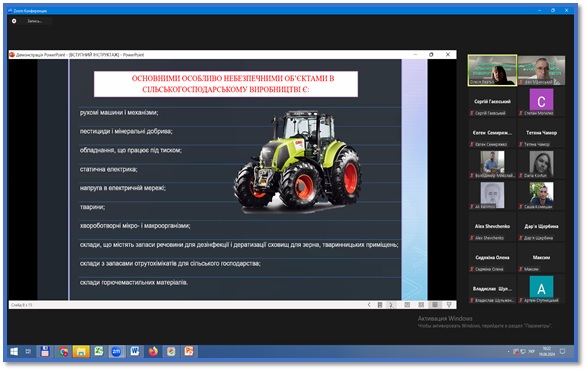Screen dimensions: 587x371
Task: Click the red recording indicator icon
Action: 14,21
